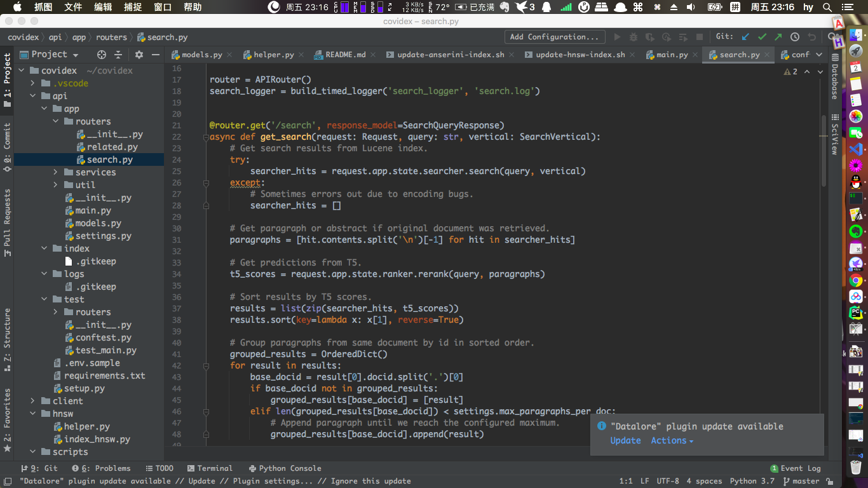Click the editor vertical scrollbar

[x=824, y=151]
